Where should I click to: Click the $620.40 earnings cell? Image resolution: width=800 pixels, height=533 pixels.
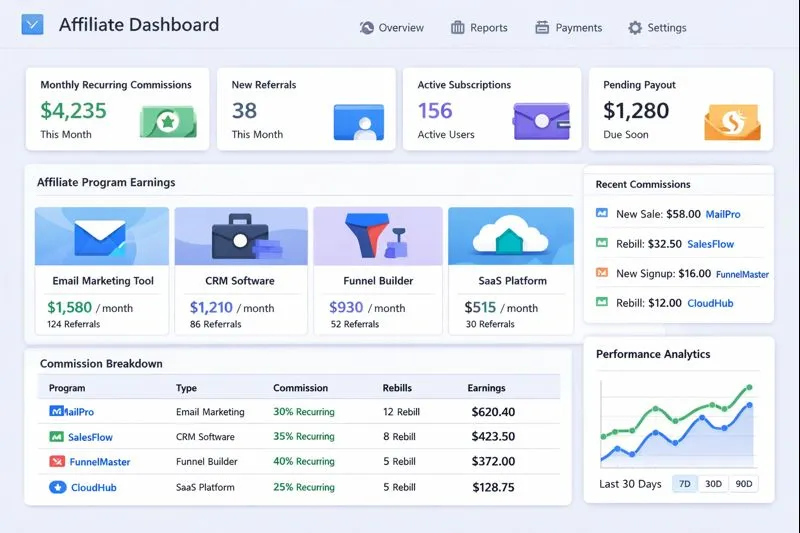tap(493, 412)
